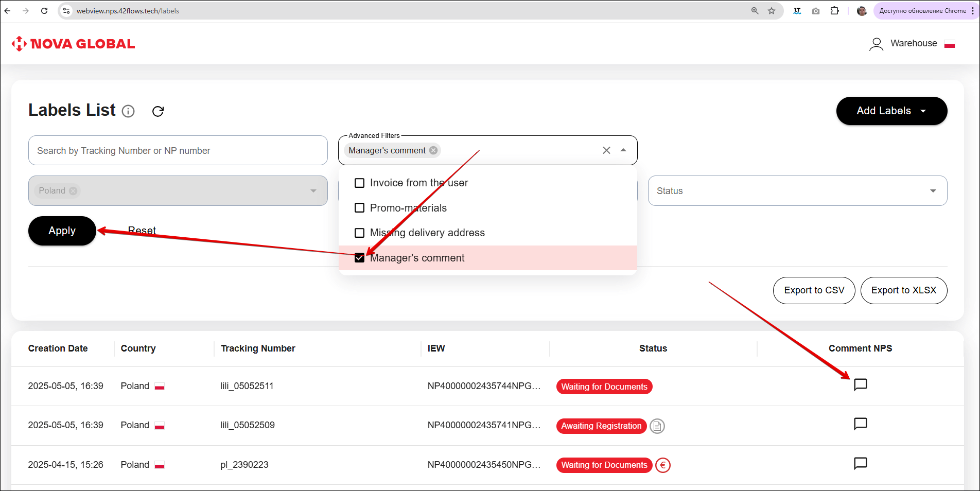Viewport: 980px width, 491px height.
Task: Enable the Promo-materials filter checkbox
Action: (360, 208)
